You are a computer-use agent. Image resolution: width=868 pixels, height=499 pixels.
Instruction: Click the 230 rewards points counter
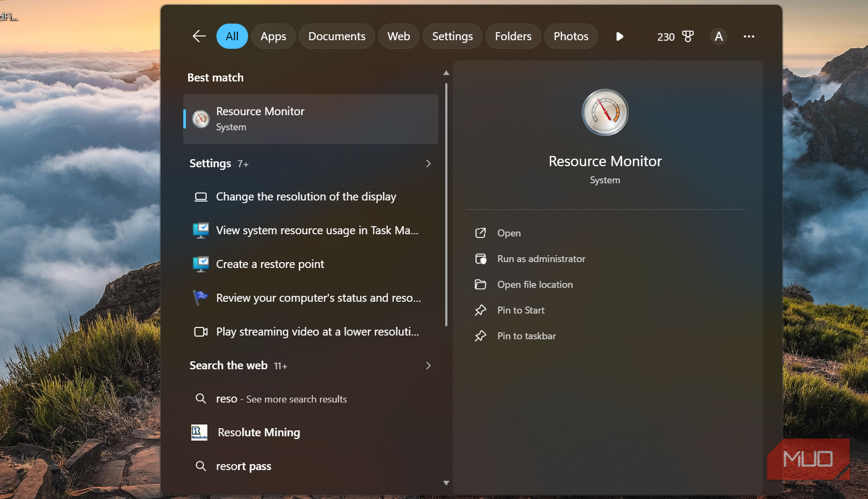[665, 37]
